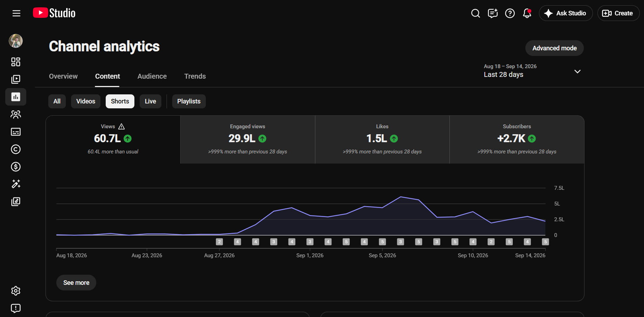Click the YouTube Studio logo
644x317 pixels.
point(54,13)
